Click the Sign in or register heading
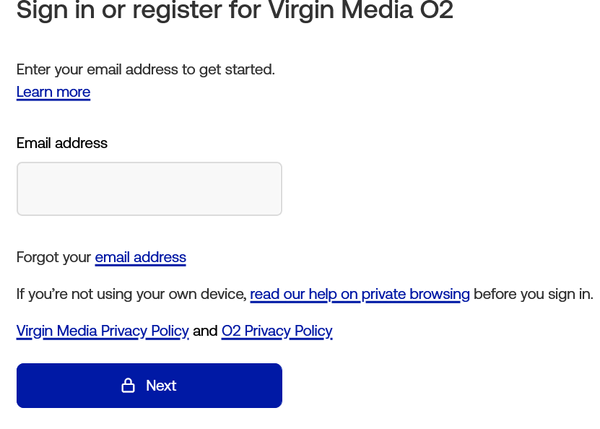Image resolution: width=600 pixels, height=429 pixels. tap(235, 10)
